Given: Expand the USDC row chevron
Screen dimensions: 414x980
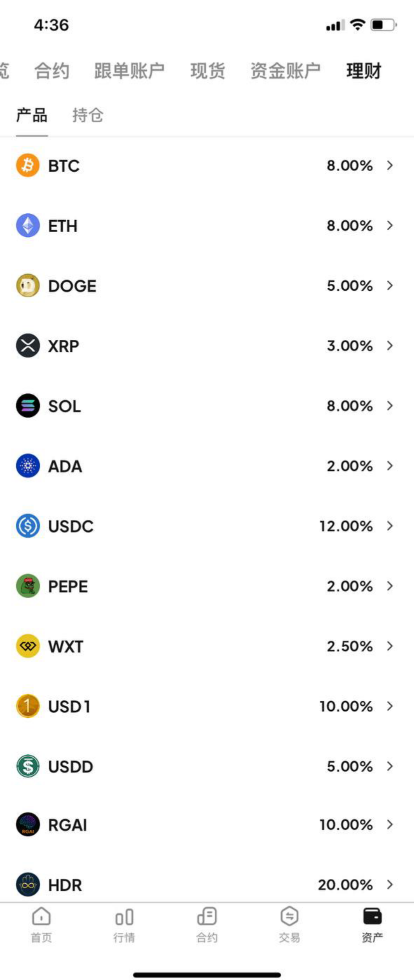Looking at the screenshot, I should (x=390, y=526).
